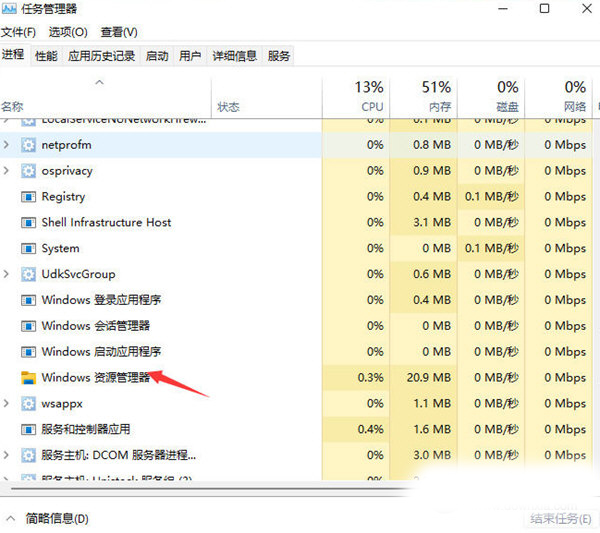Click the horizontal scrollbar of process list
Image resolution: width=600 pixels, height=533 pixels.
(x=212, y=489)
